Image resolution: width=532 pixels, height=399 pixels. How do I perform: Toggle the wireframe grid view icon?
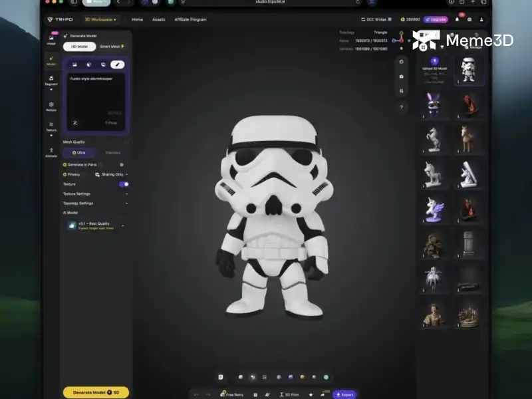[x=265, y=377]
